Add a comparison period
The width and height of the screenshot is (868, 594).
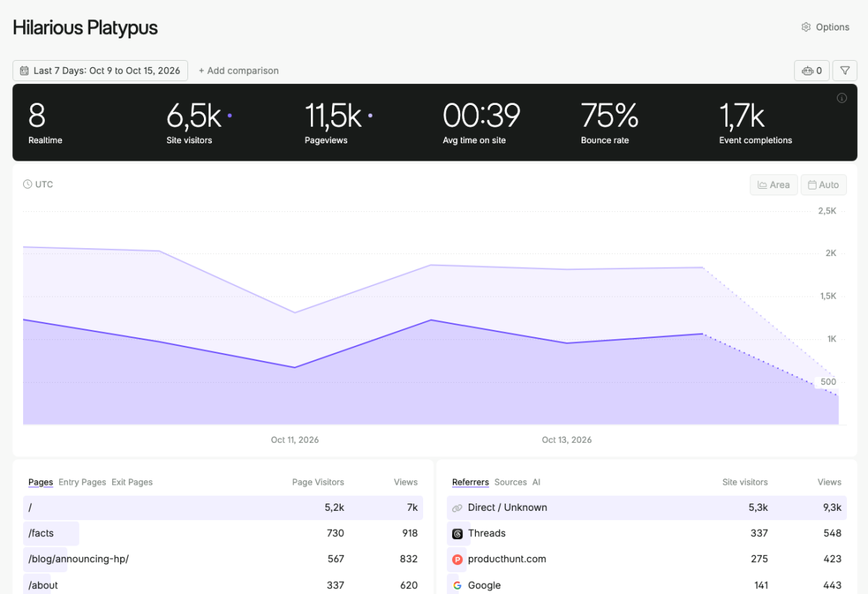pos(239,70)
